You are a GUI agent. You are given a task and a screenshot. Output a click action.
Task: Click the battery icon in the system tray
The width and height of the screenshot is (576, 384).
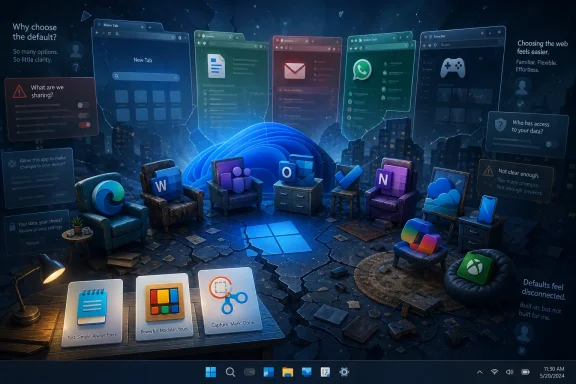pos(526,372)
